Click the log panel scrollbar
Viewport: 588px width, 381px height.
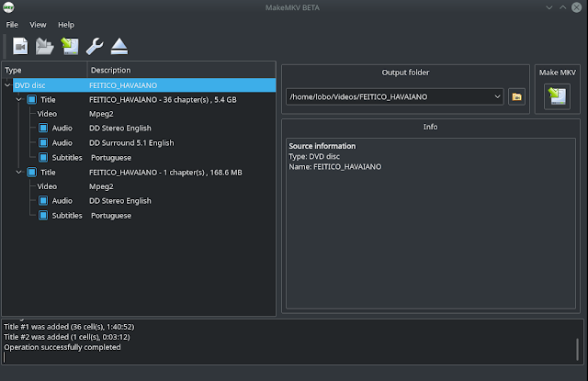578,349
